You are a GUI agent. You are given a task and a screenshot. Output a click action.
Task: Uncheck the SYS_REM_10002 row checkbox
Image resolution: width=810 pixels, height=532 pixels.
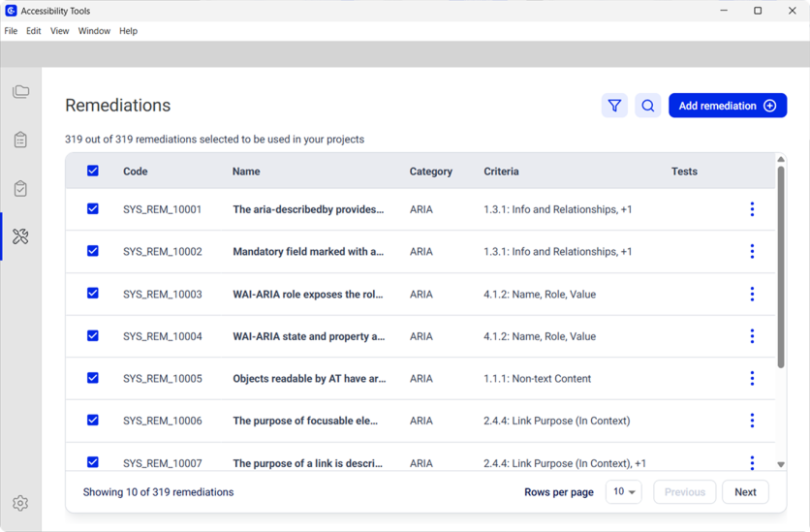click(93, 251)
